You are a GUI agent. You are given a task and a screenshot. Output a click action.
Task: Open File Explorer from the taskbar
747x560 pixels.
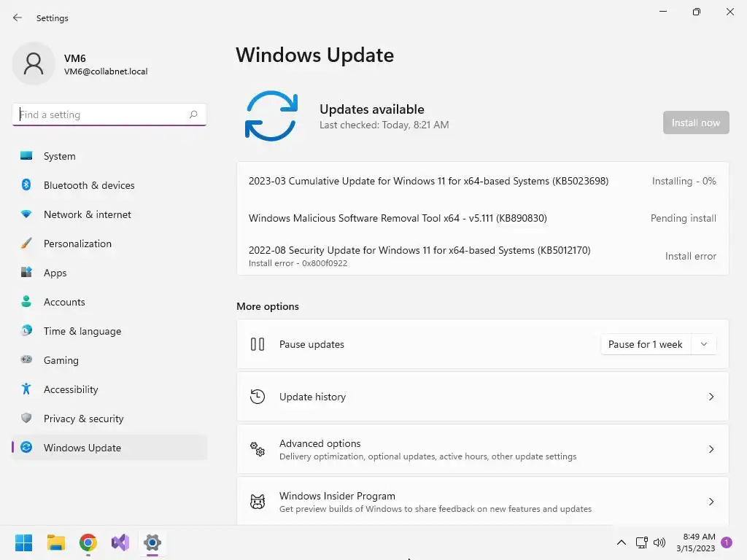55,542
